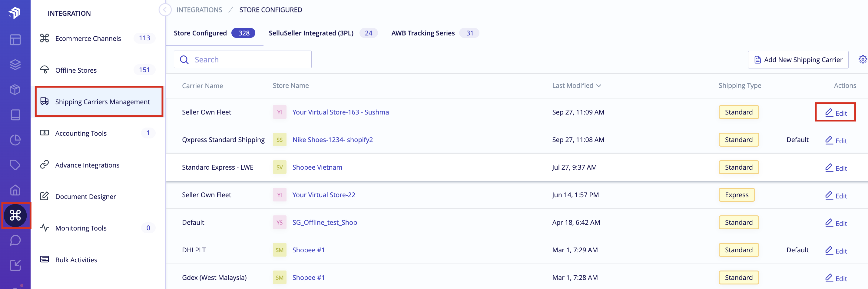Open Your Virtual Store-22 link
The height and width of the screenshot is (289, 868).
323,195
